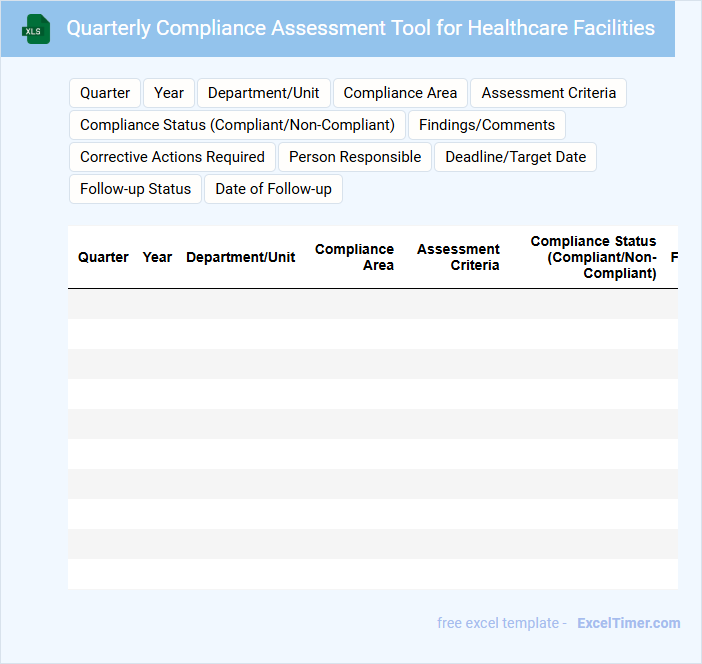Click the Year column header in table
This screenshot has height=664, width=702.
(157, 257)
